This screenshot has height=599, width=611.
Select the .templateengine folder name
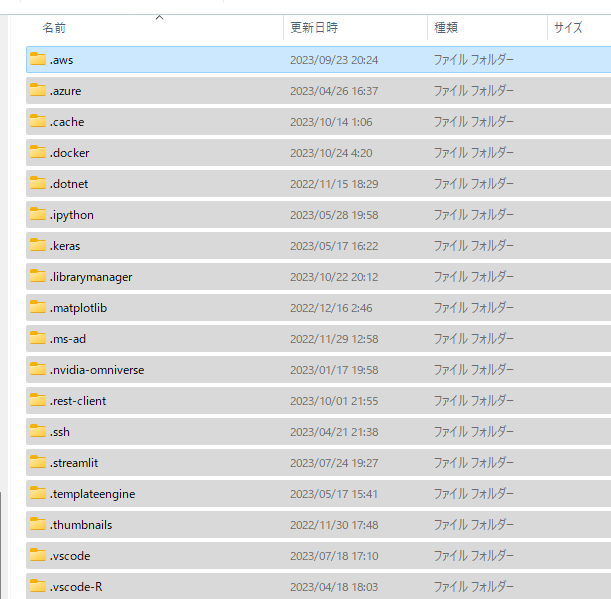coord(92,494)
